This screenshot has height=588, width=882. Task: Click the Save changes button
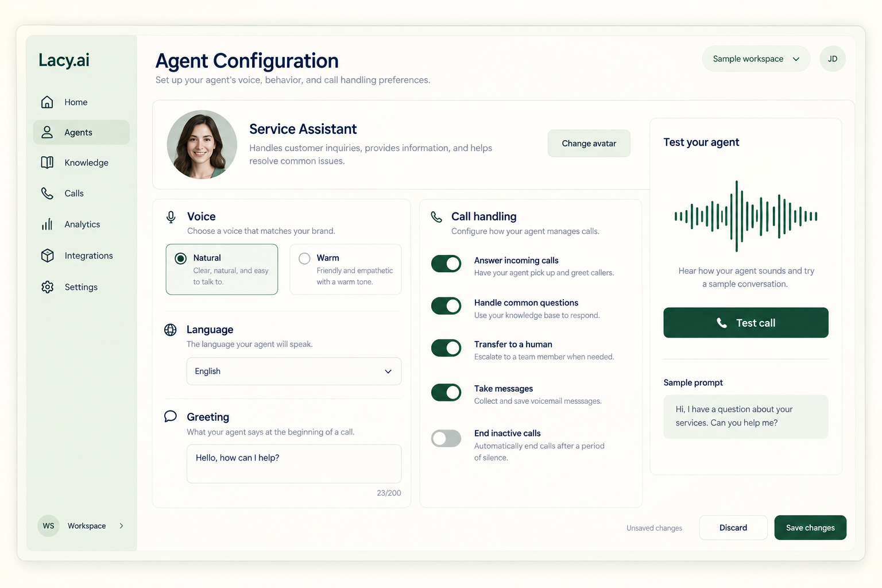[810, 528]
